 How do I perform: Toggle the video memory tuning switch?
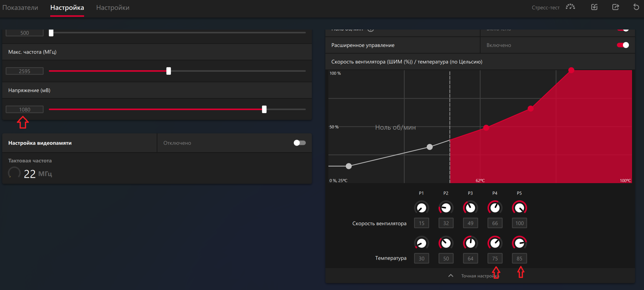300,143
